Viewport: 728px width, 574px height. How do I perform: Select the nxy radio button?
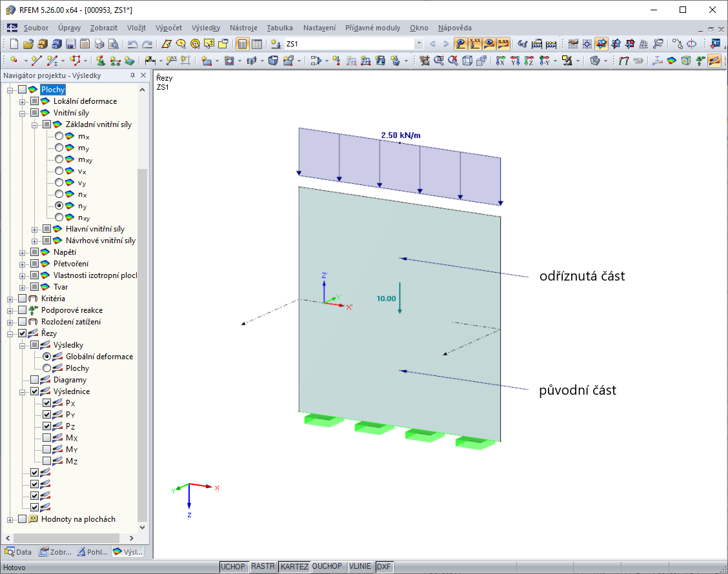[x=59, y=217]
